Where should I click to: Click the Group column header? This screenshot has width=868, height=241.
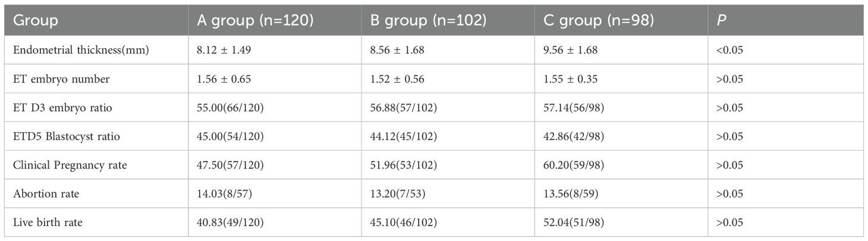36,21
